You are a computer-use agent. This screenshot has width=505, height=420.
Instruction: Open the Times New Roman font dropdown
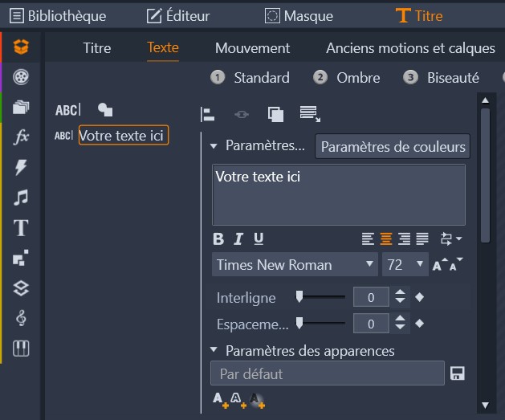[x=295, y=264]
